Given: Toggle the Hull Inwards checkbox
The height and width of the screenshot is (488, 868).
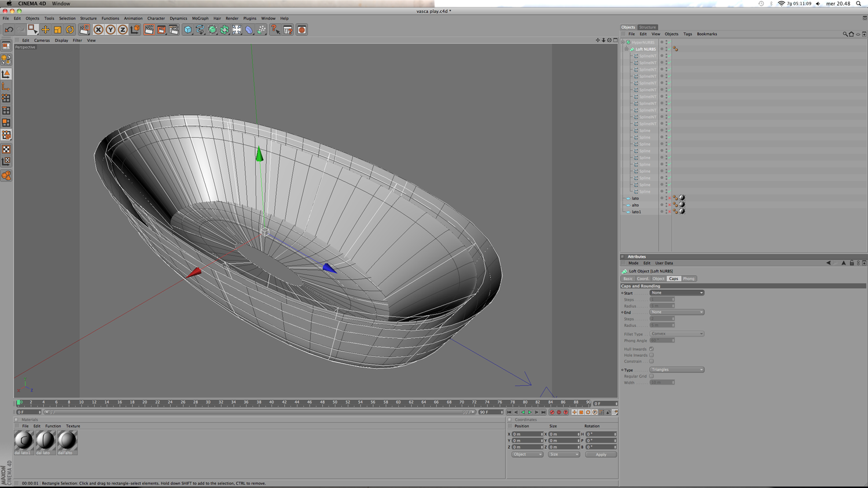Looking at the screenshot, I should pos(652,349).
